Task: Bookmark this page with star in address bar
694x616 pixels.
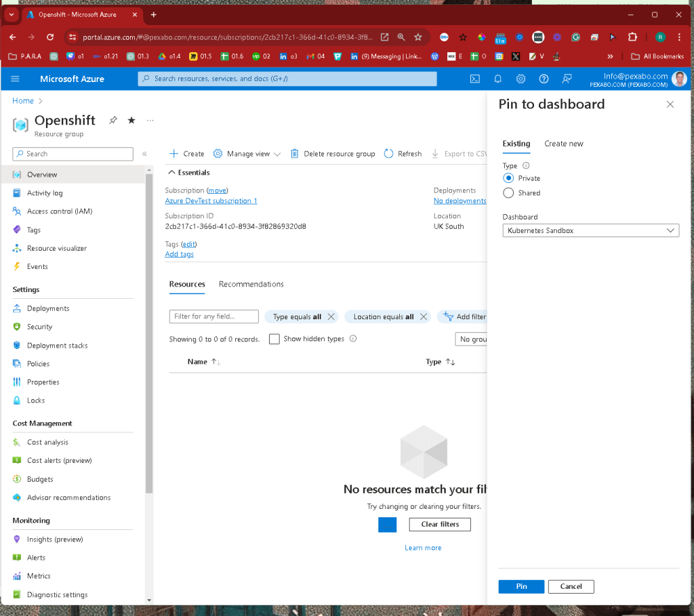Action: [418, 37]
